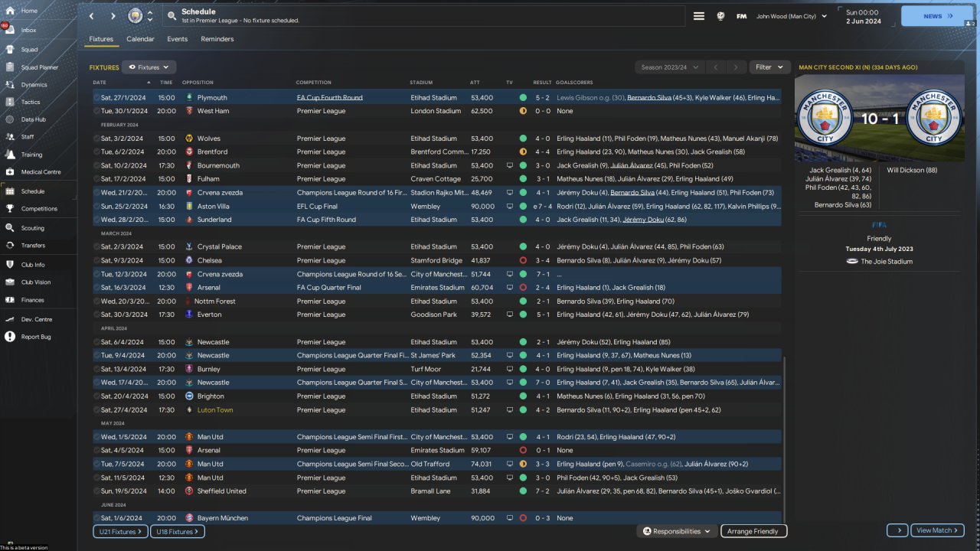Click the fixtures list vertical scrollbar
980x551 pixels.
click(x=784, y=439)
